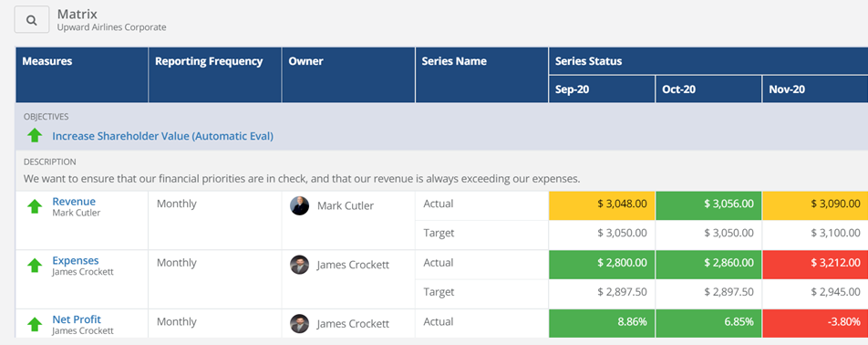Click green up arrow next to Expenses

tap(35, 266)
